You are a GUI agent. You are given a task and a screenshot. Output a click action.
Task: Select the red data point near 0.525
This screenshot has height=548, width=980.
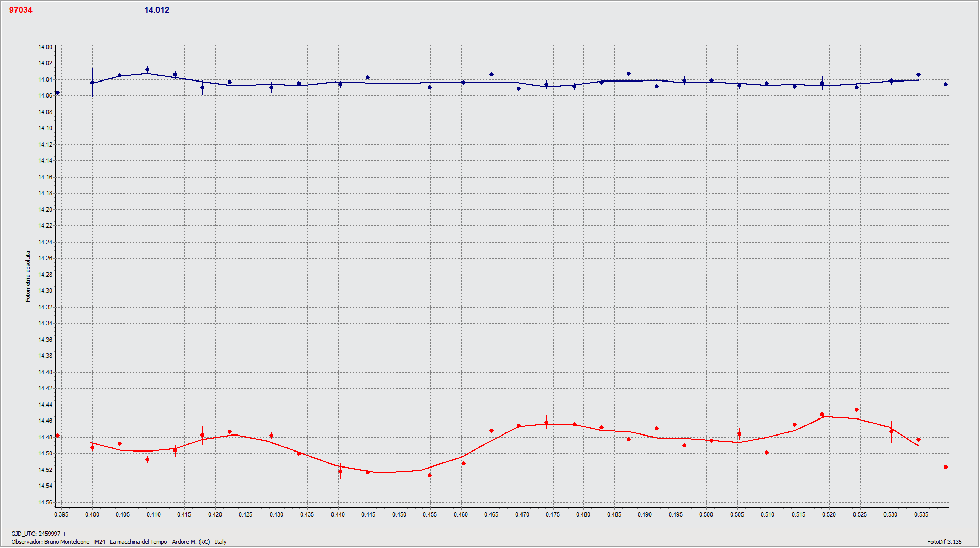coord(857,410)
